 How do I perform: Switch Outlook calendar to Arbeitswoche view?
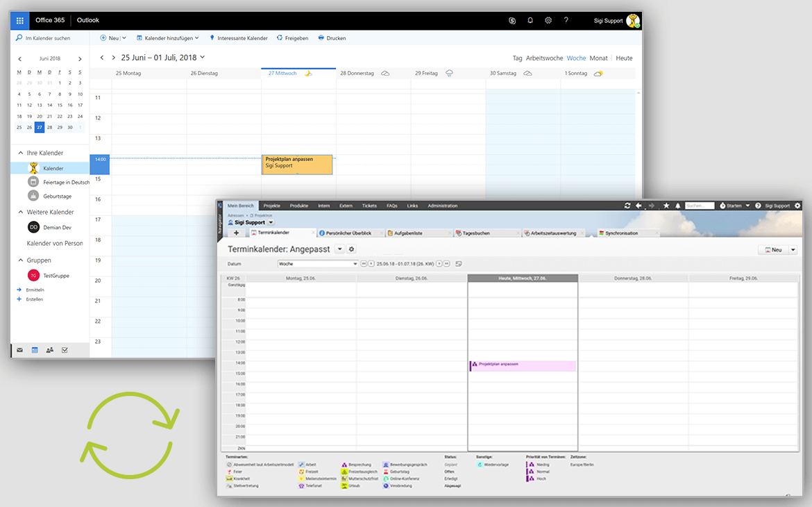544,58
